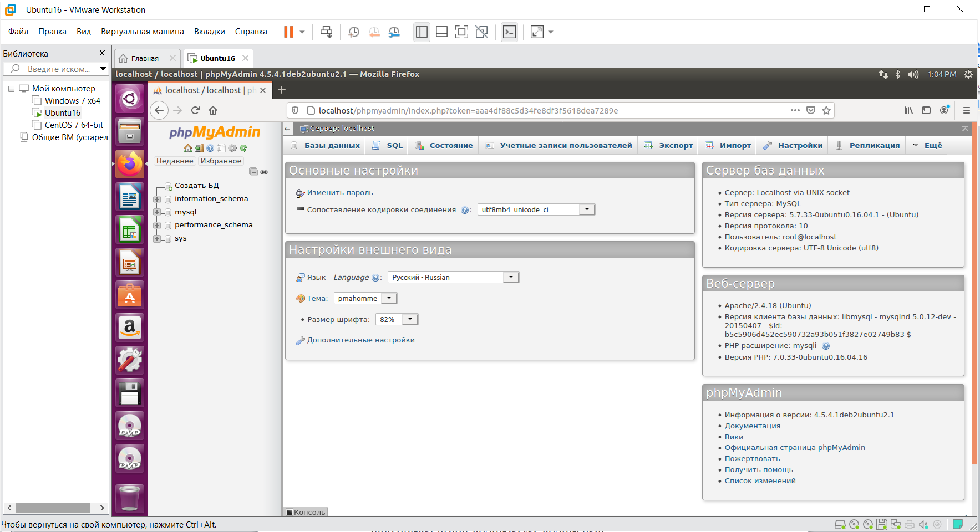Open the VMware snapshot manager

point(394,32)
